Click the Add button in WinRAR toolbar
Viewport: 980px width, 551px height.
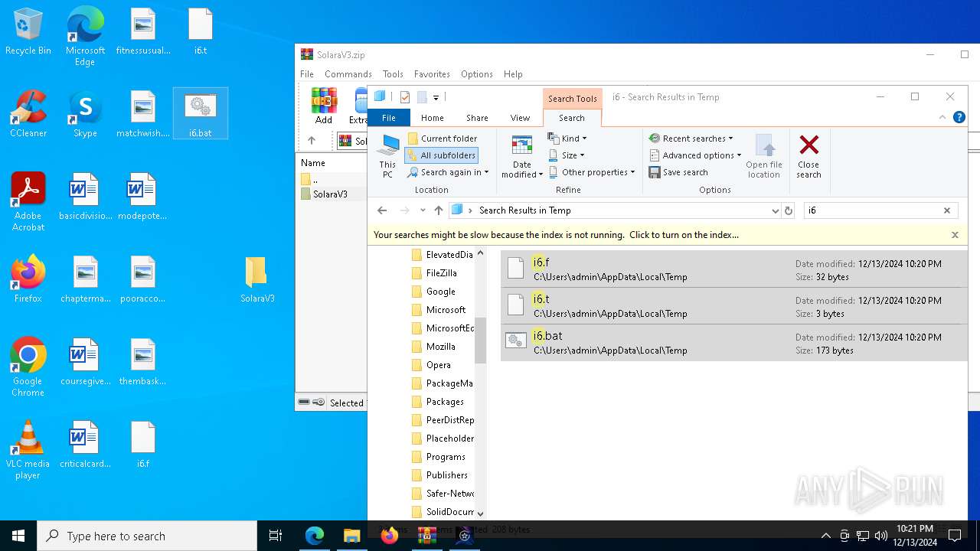point(324,106)
